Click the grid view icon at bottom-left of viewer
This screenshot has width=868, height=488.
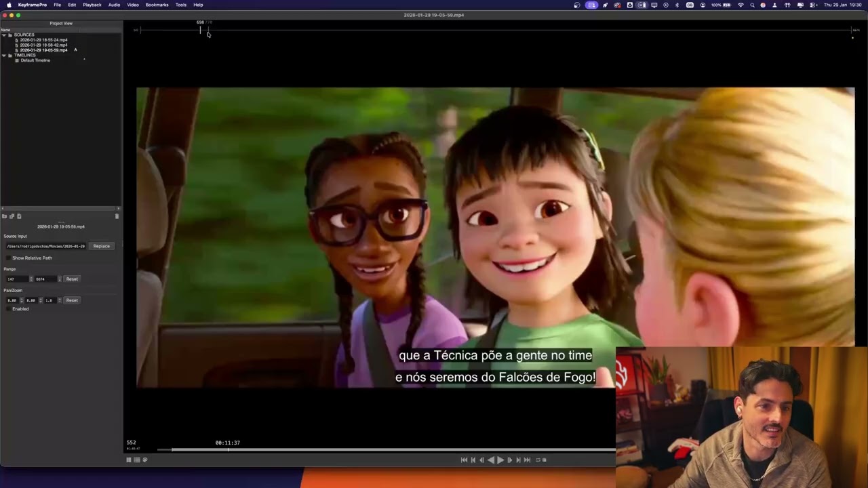click(129, 460)
